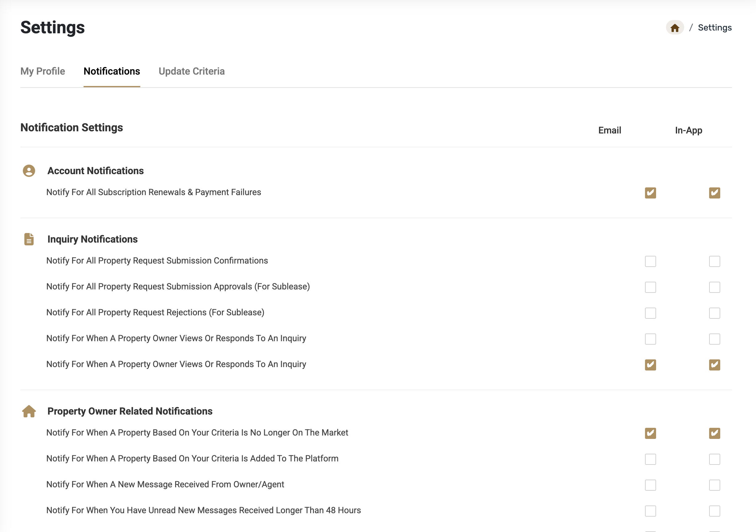Click the Settings breadcrumb link

714,28
